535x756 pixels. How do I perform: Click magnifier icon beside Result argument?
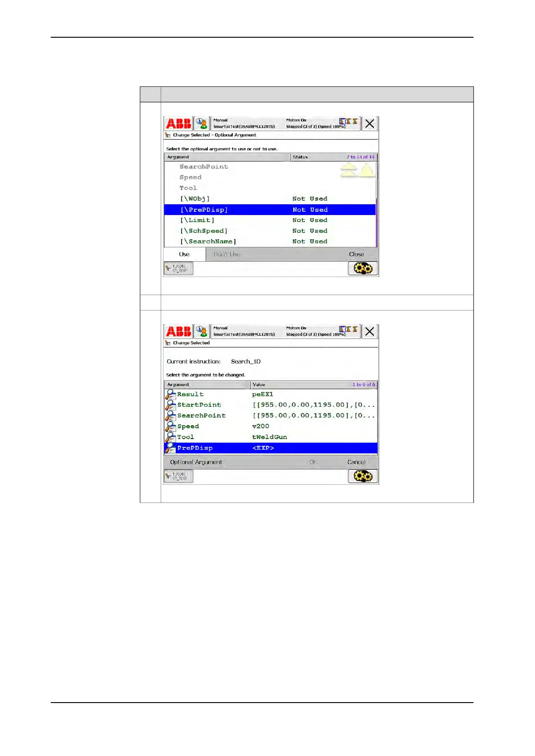[x=170, y=395]
